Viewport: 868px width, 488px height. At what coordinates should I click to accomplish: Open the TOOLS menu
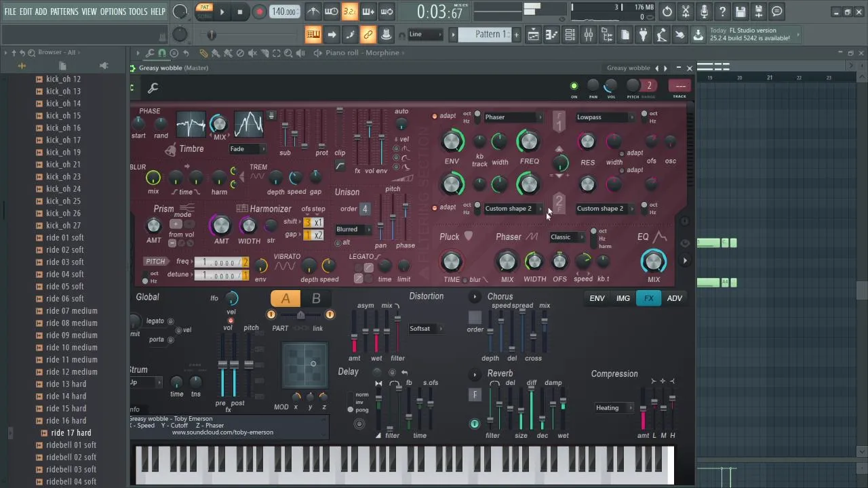(138, 12)
